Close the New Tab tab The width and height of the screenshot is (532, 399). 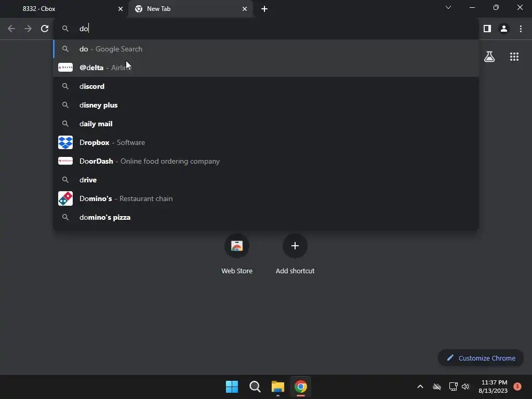pyautogui.click(x=245, y=9)
